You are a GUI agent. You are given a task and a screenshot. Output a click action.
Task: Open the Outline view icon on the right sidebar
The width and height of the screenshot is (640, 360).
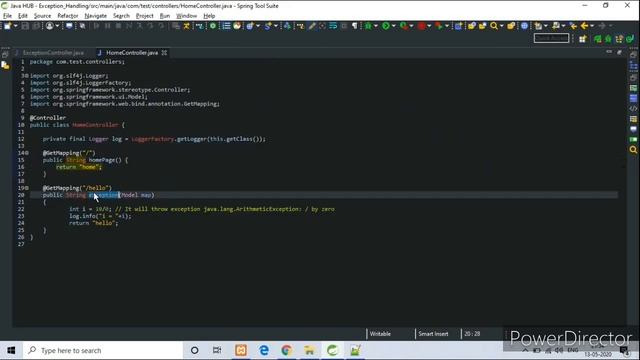[x=633, y=65]
